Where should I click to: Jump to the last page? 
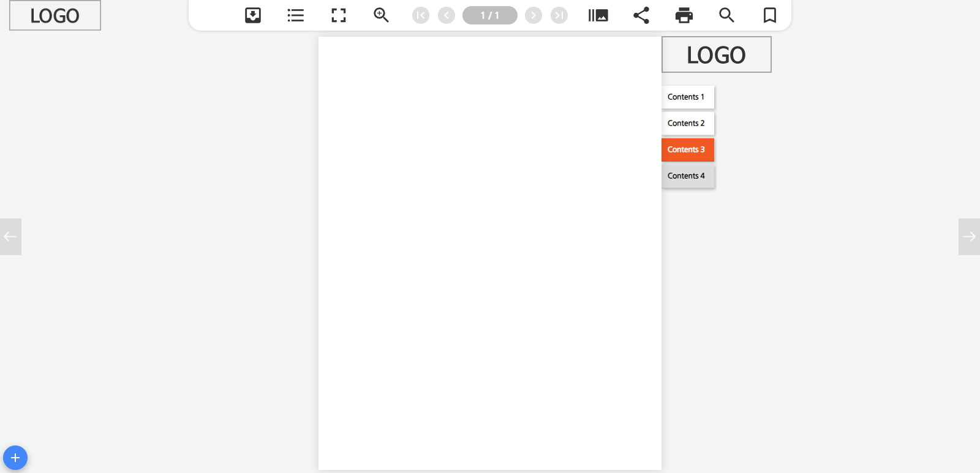click(x=559, y=15)
